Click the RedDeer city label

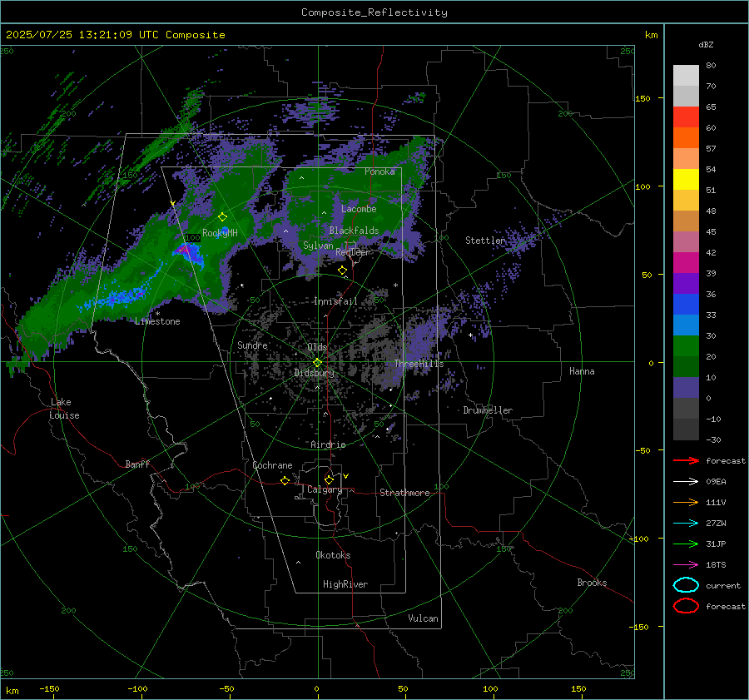(353, 252)
